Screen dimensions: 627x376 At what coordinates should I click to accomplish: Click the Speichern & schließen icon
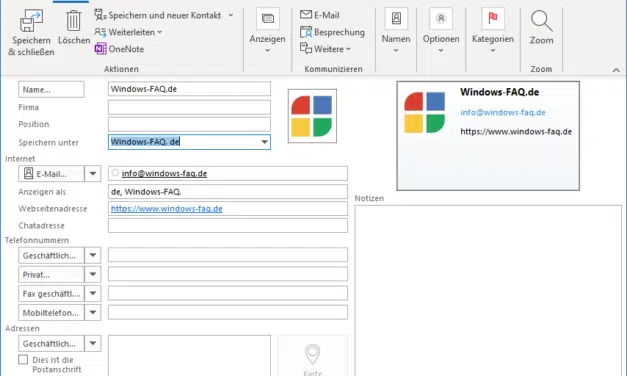point(31,21)
